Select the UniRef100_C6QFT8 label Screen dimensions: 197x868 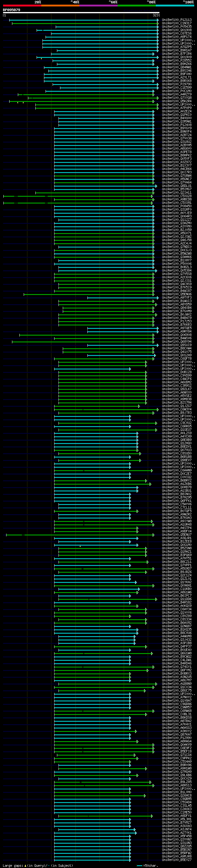click(177, 359)
